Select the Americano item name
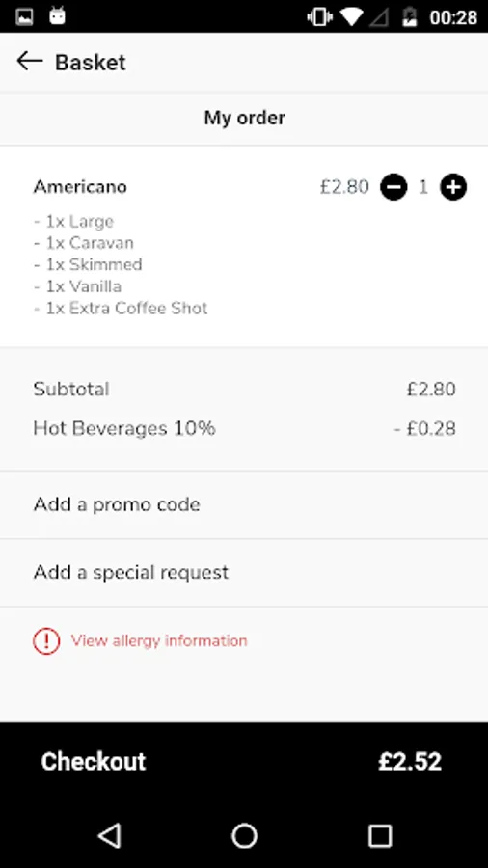This screenshot has height=868, width=488. [80, 187]
